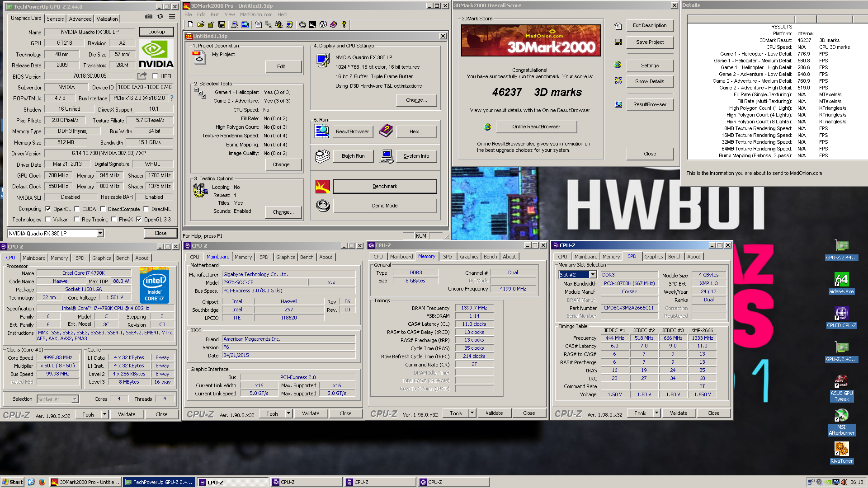Click the Show Details button
Viewport: 868px width, 488px height.
(650, 81)
